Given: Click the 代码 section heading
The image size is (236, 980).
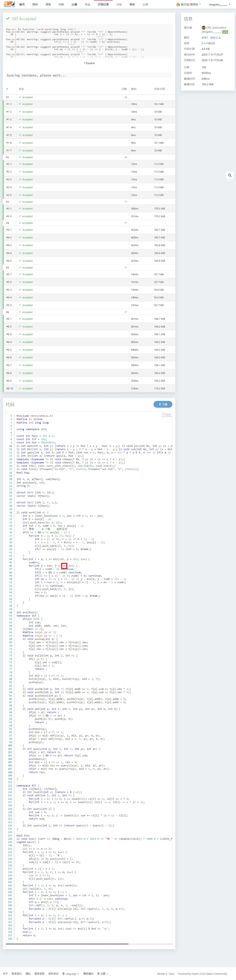Looking at the screenshot, I should click(10, 404).
